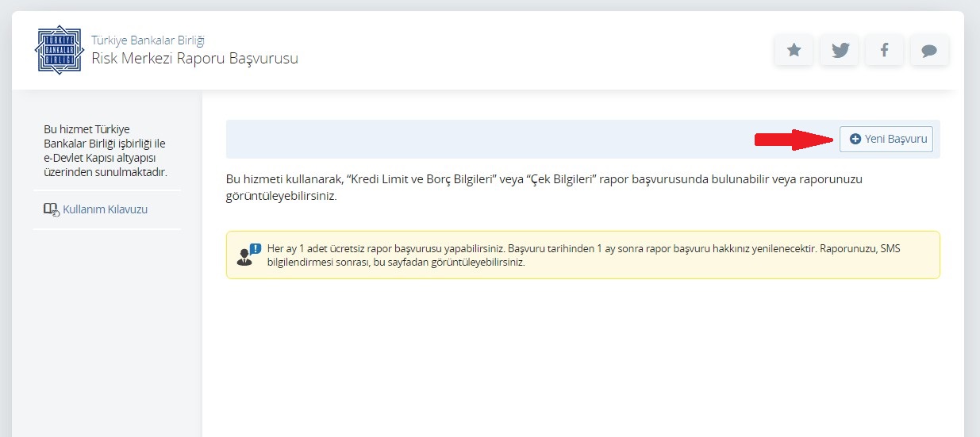Click the plus icon inside Yeni Başvuru
Image resolution: width=980 pixels, height=437 pixels.
click(x=855, y=139)
